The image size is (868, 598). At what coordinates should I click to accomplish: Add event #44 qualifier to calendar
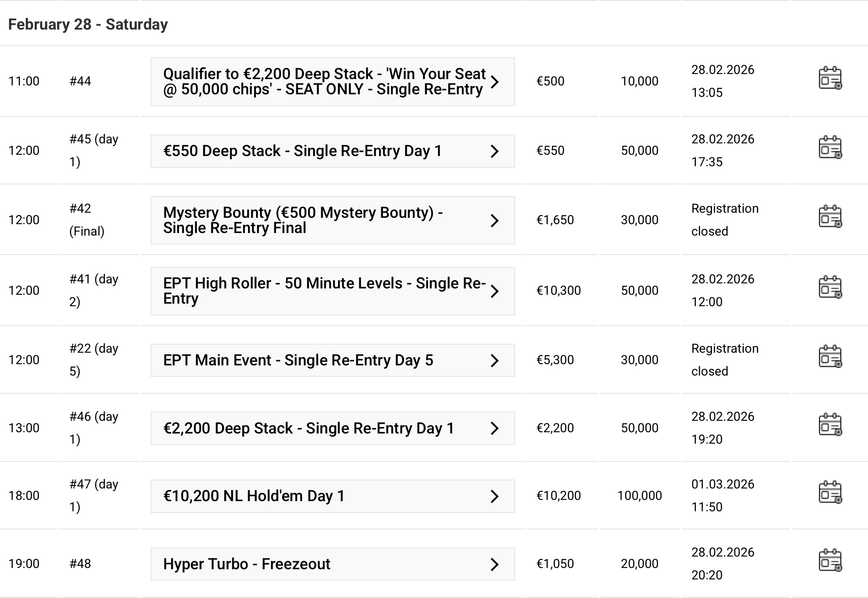pyautogui.click(x=830, y=78)
